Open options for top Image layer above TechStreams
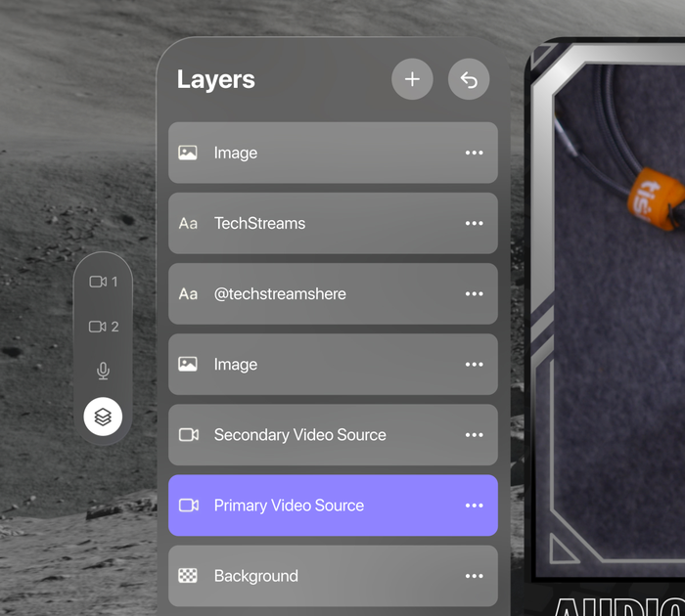 pyautogui.click(x=474, y=153)
